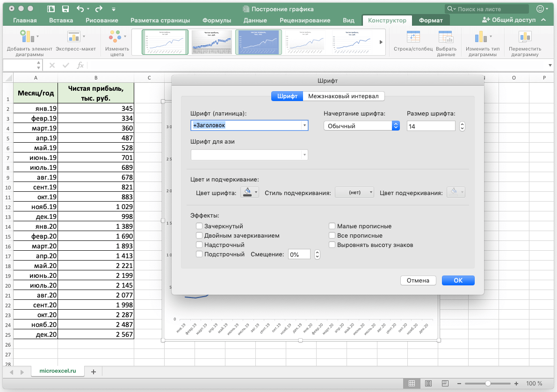Click the Undo arrow icon
The image size is (557, 392).
tap(80, 9)
